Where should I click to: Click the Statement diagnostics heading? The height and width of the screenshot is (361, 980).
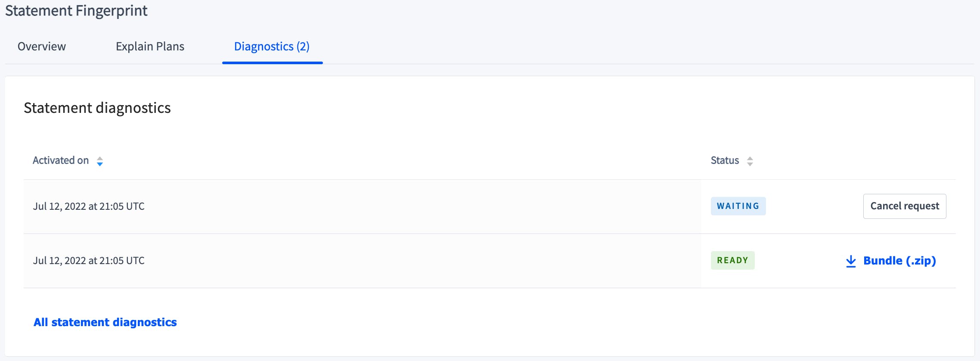pos(97,108)
